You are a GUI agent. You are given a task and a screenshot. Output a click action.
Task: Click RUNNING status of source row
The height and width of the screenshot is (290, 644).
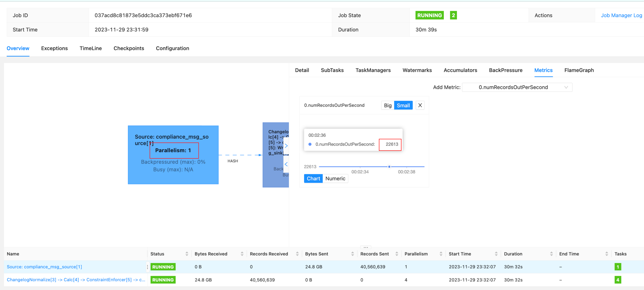coord(163,267)
